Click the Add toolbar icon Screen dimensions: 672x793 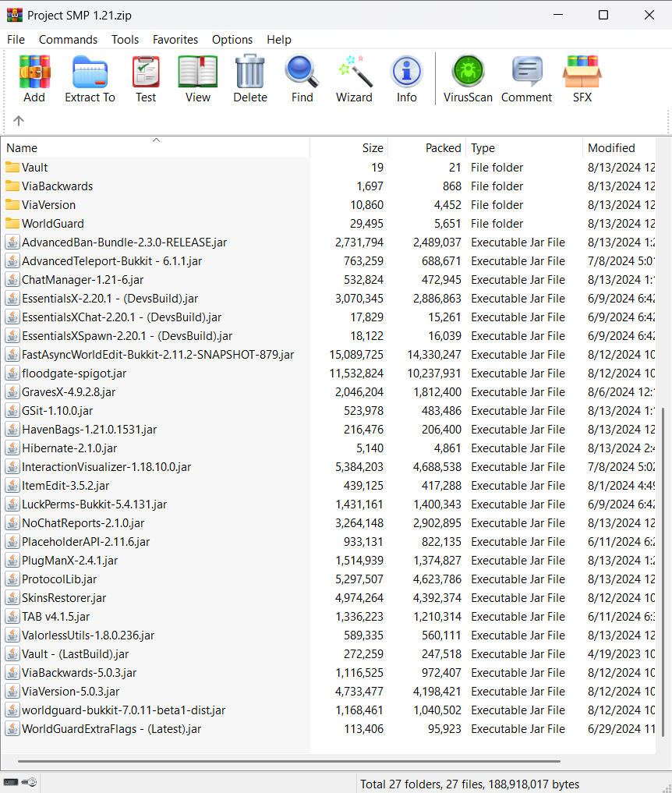pyautogui.click(x=34, y=71)
